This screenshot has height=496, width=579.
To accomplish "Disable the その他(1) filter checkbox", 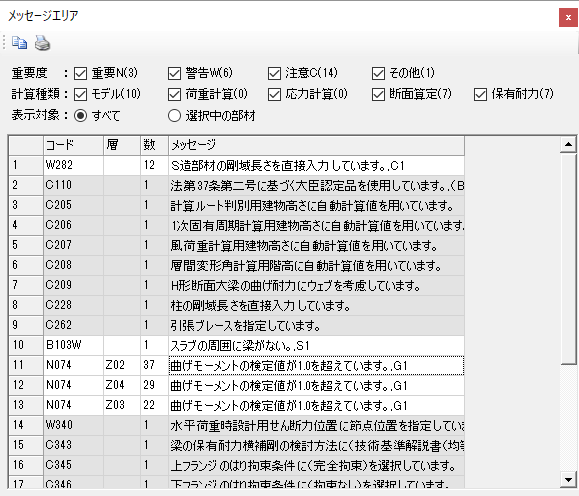I will [x=378, y=73].
